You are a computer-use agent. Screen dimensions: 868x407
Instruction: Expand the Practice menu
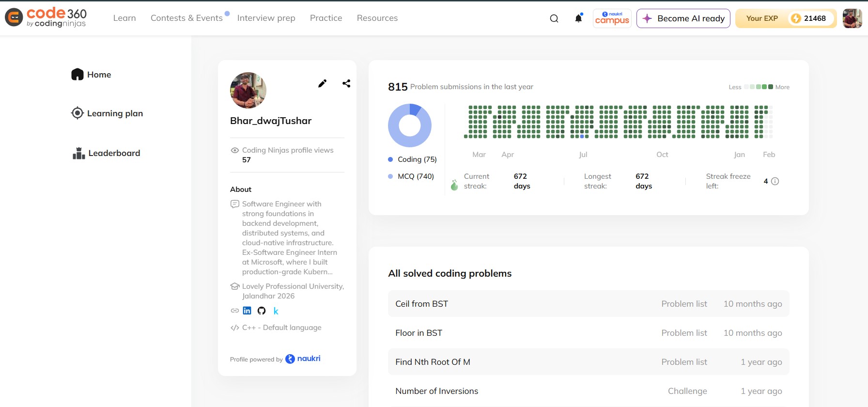pyautogui.click(x=326, y=18)
